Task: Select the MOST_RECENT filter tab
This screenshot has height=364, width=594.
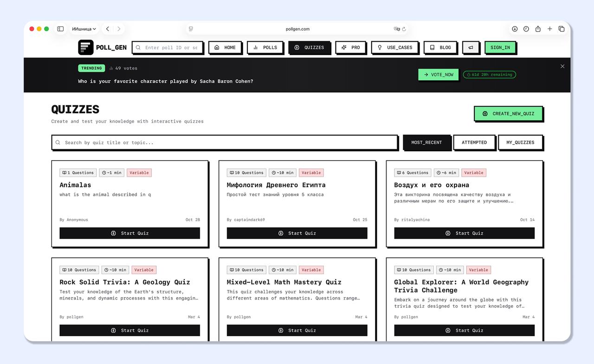Action: (426, 142)
